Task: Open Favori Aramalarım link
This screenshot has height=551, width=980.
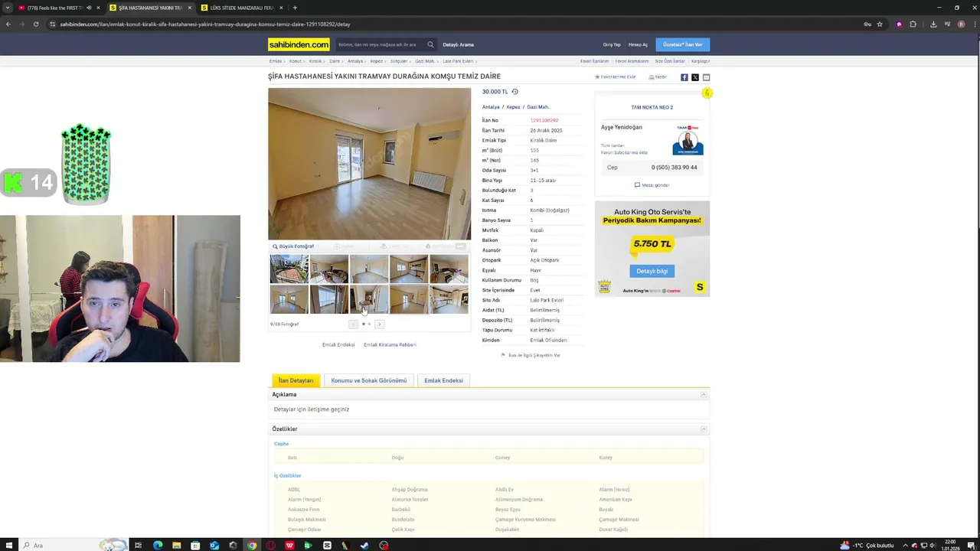Action: tap(632, 61)
